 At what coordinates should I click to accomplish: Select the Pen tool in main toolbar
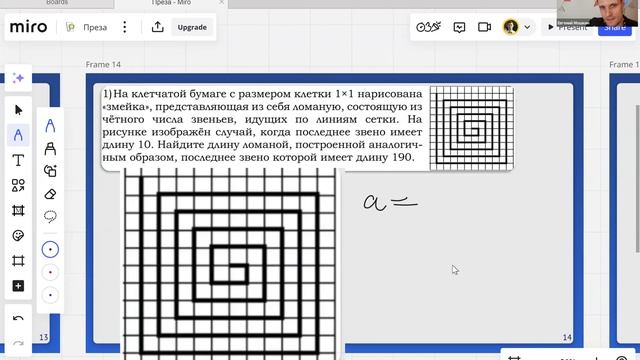tap(18, 135)
